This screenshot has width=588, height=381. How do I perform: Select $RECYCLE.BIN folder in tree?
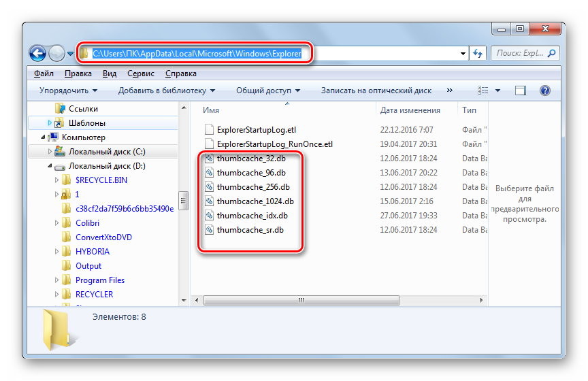[x=101, y=180]
